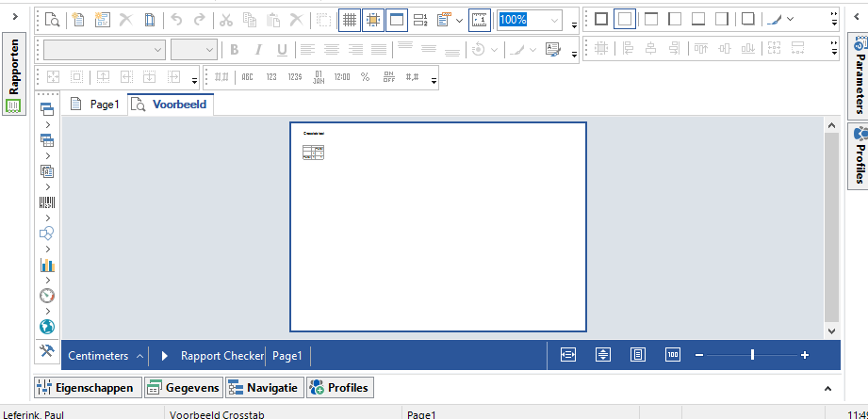Choose the 01 JAN date format
This screenshot has width=868, height=419.
[319, 77]
